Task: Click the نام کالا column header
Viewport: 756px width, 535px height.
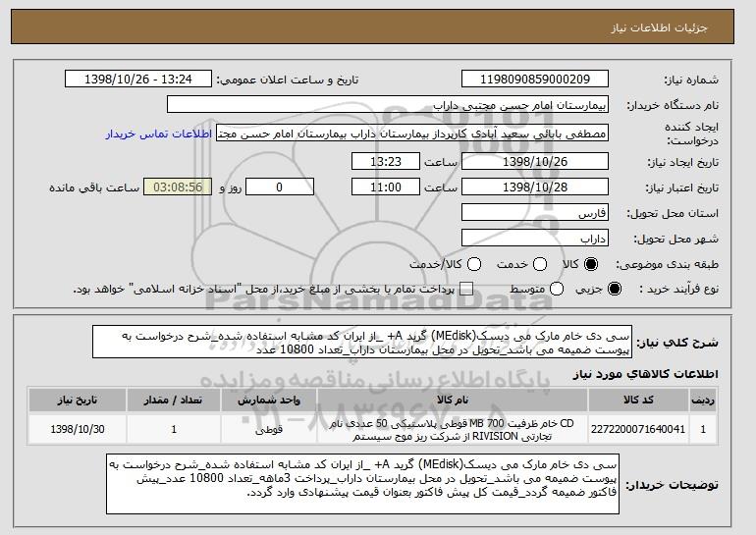Action: click(453, 400)
